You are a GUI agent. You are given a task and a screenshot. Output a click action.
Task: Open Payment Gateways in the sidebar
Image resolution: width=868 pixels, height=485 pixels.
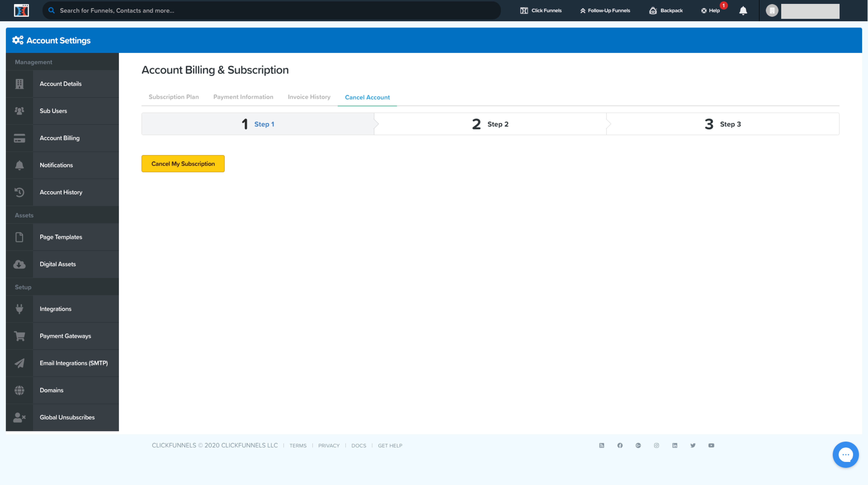click(x=65, y=336)
